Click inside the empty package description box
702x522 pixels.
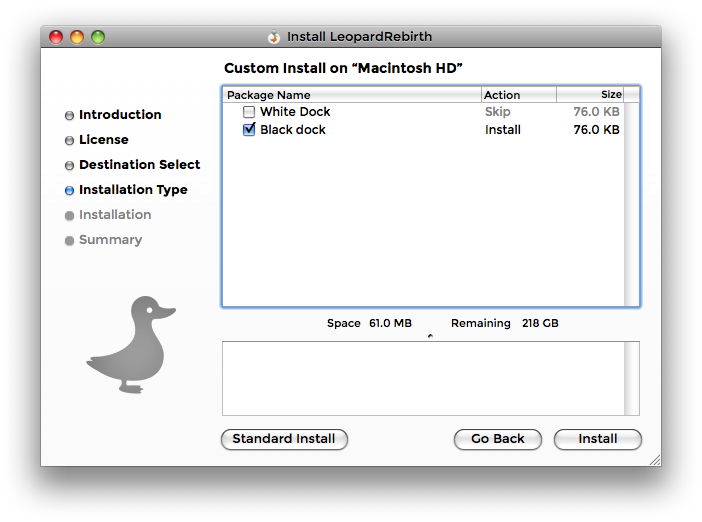point(424,379)
